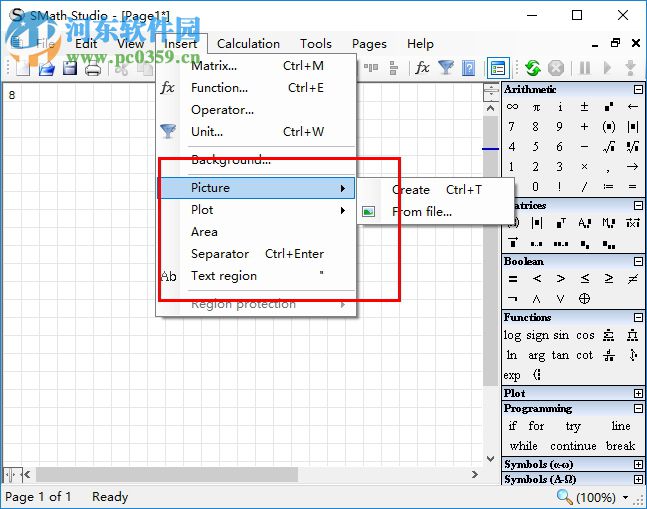Screen dimensions: 647x509
Task: Insert the log function
Action: pos(512,335)
